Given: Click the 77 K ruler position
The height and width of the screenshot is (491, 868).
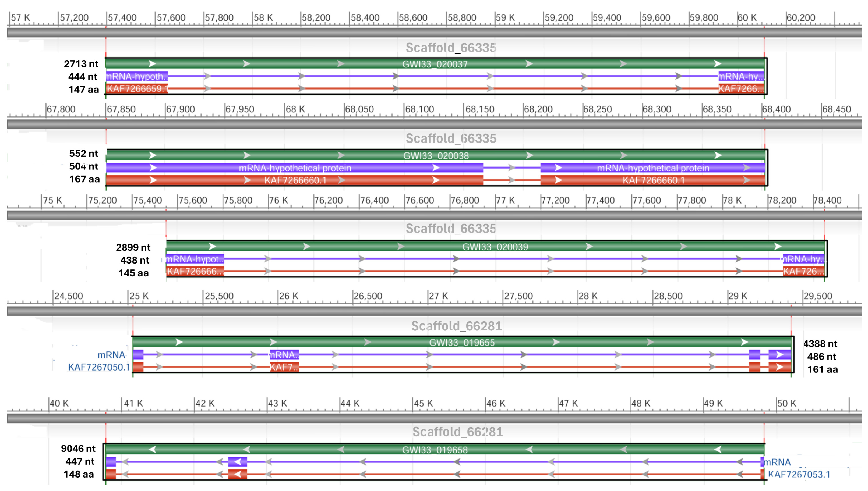Looking at the screenshot, I should [x=505, y=200].
